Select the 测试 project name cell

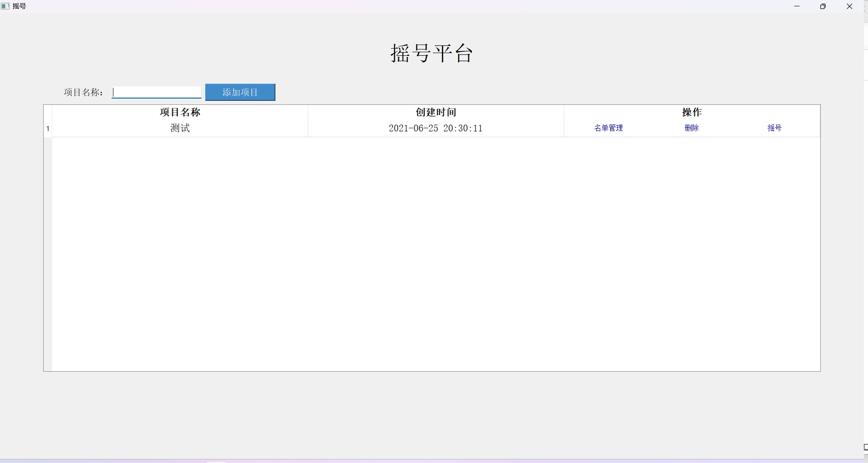pos(180,128)
